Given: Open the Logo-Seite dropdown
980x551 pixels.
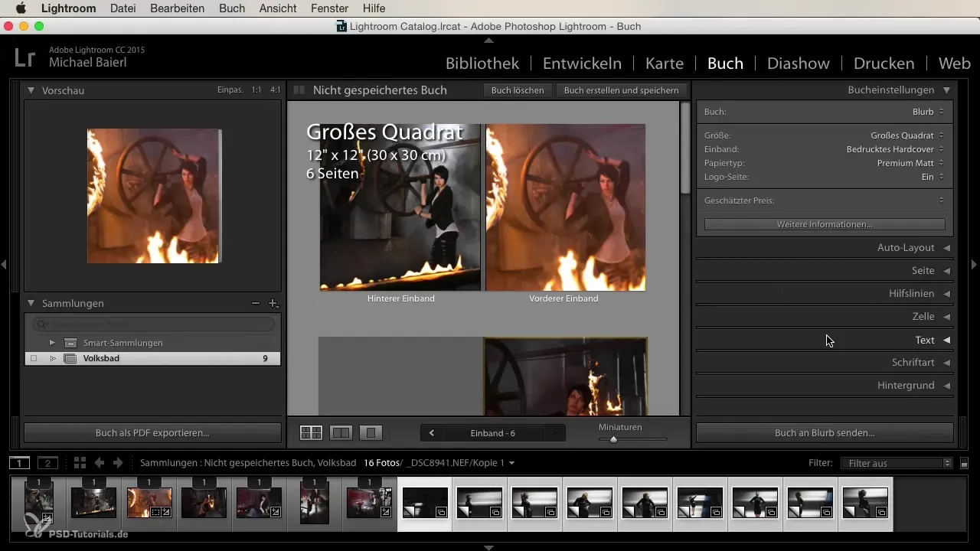Looking at the screenshot, I should 933,177.
